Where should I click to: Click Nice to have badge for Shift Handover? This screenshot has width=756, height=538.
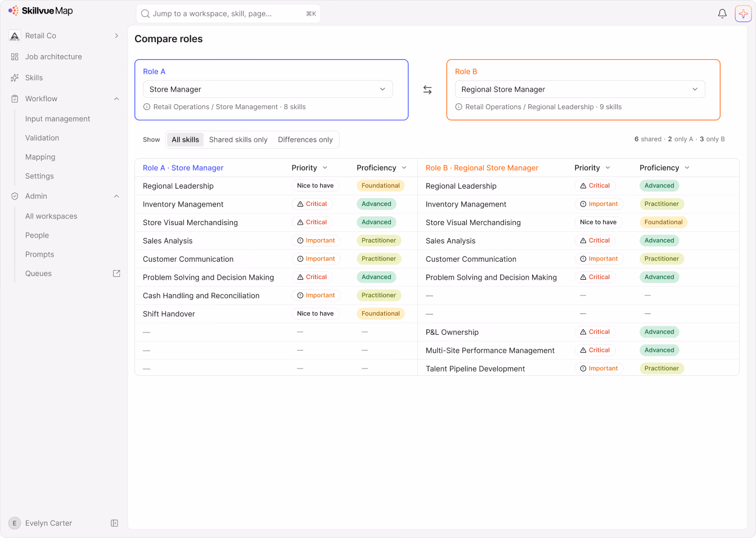click(x=315, y=314)
